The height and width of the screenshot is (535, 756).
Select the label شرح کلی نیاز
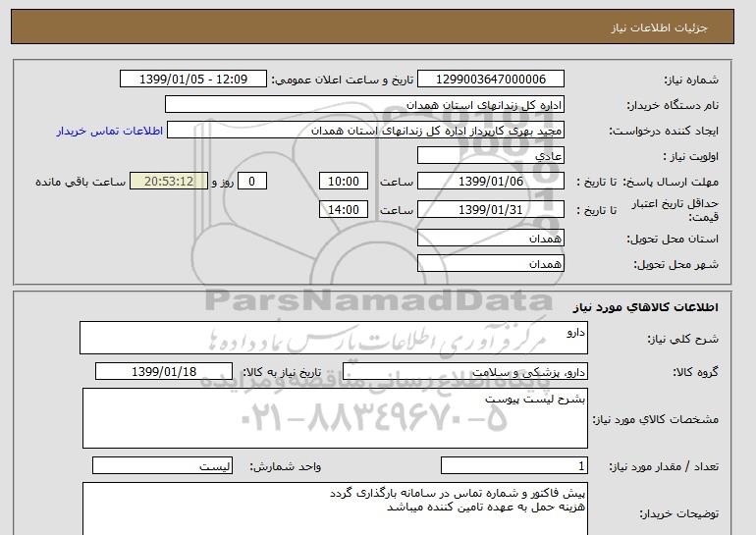(x=682, y=339)
